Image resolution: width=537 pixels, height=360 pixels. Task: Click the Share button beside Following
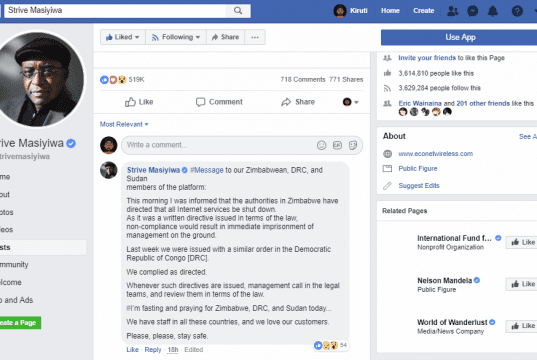click(x=225, y=37)
